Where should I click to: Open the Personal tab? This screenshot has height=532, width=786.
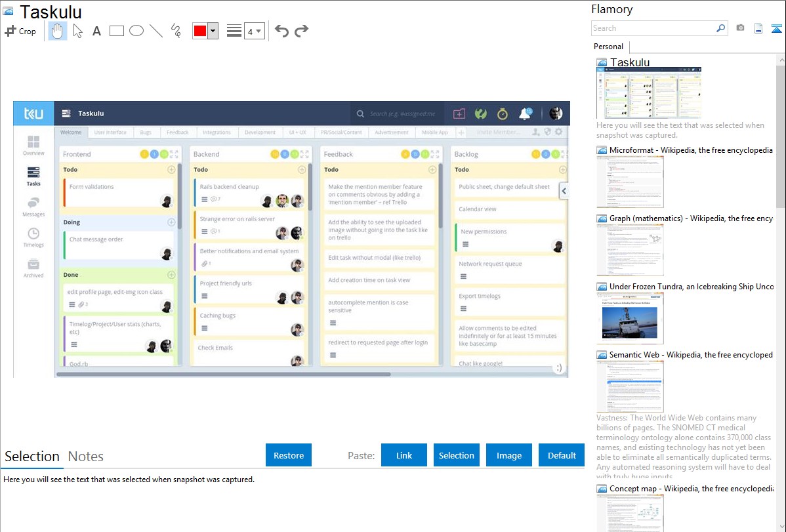tap(608, 47)
